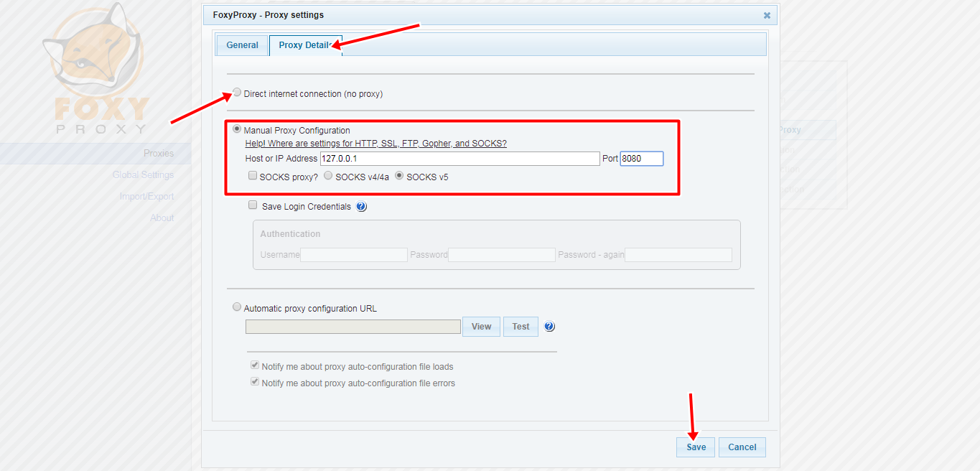The width and height of the screenshot is (980, 471).
Task: Click inside the Port input field
Action: (641, 158)
